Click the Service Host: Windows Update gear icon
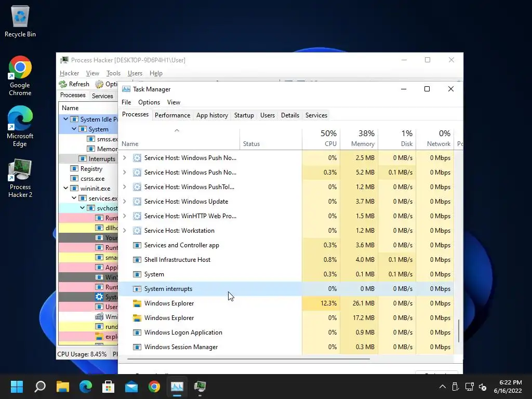This screenshot has height=399, width=532. [x=137, y=202]
